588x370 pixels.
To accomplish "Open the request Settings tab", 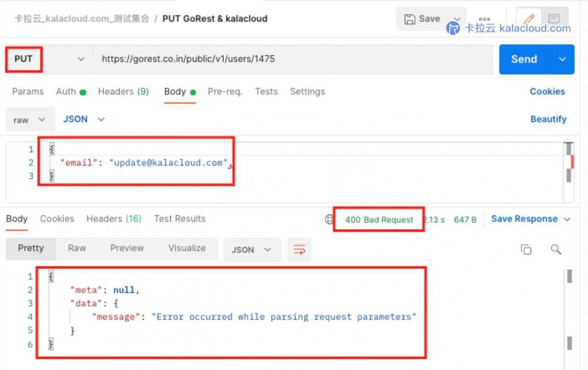I will pos(307,91).
